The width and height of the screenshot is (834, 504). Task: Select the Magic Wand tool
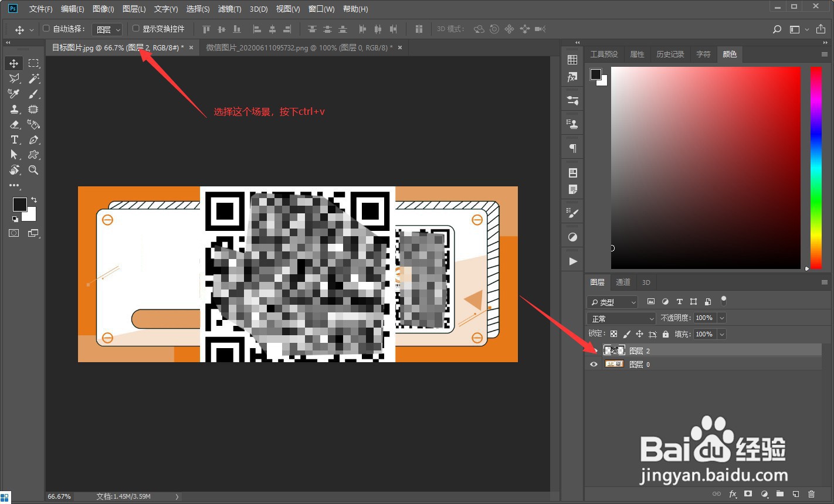tap(33, 79)
